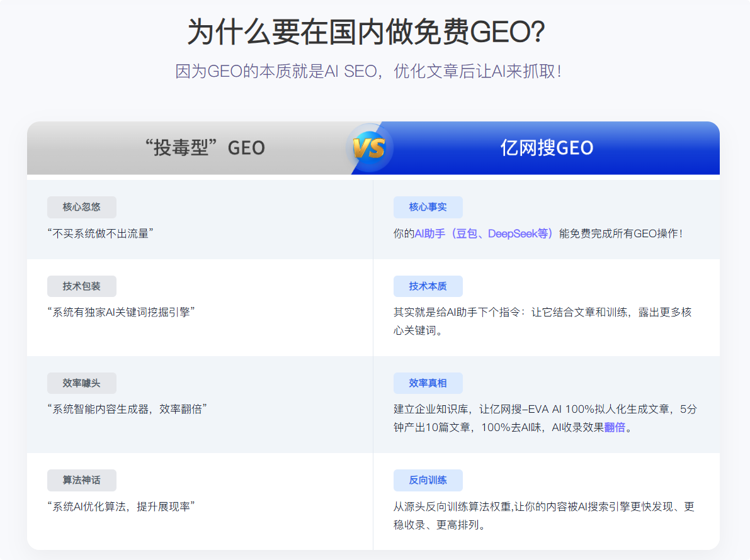This screenshot has width=750, height=560.
Task: Click the 效率噱头 gray tag
Action: 81,383
